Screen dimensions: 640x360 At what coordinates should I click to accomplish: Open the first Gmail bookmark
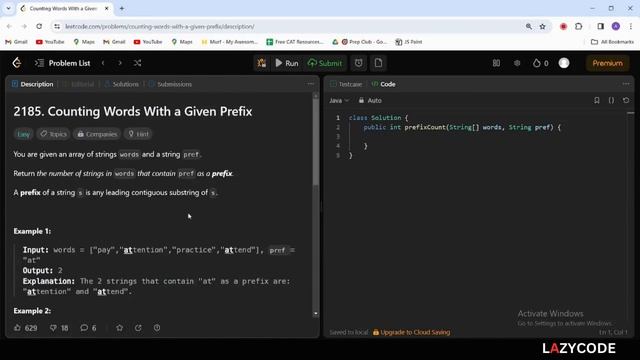click(16, 42)
